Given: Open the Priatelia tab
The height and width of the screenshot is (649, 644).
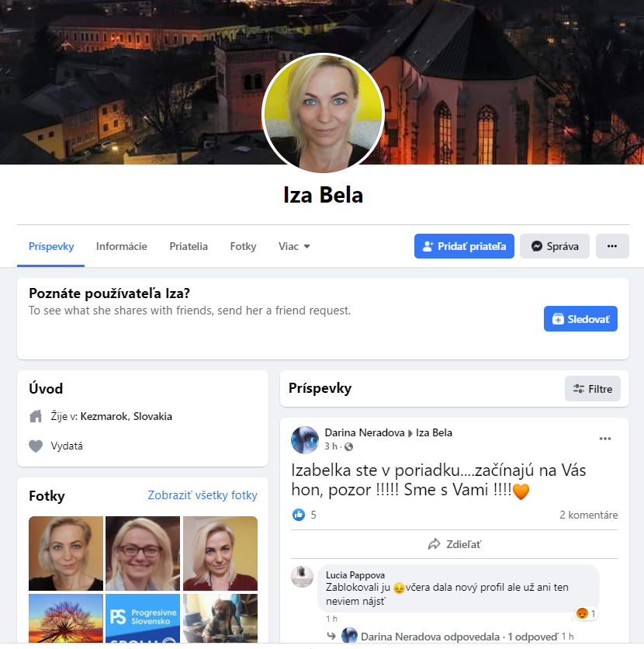Looking at the screenshot, I should (x=189, y=246).
